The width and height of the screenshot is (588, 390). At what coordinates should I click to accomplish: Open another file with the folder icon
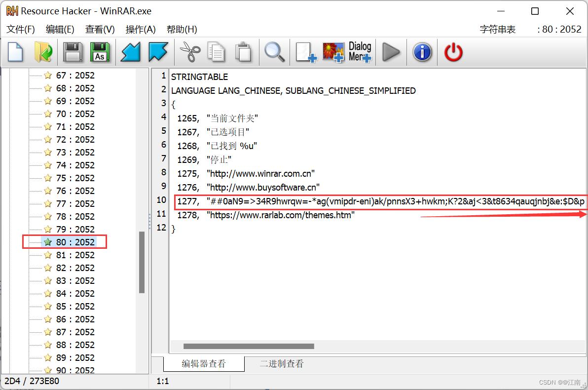43,52
